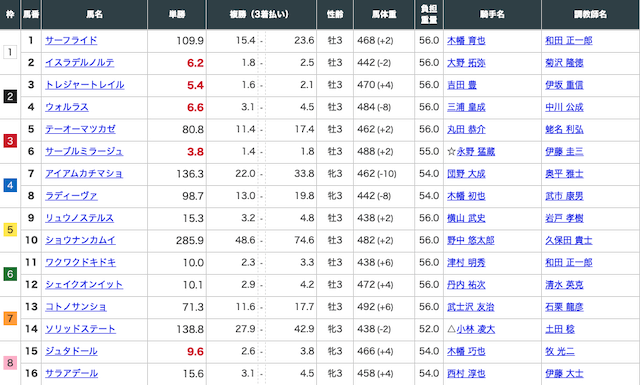Open trainer 和田 正一郎 in サーフライド row
The width and height of the screenshot is (640, 385).
tap(569, 40)
